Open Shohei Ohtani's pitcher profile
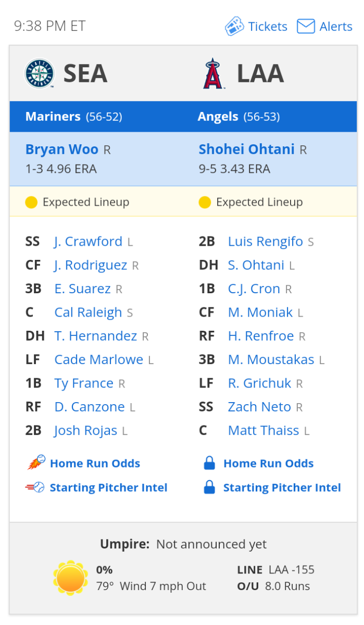 click(x=246, y=149)
